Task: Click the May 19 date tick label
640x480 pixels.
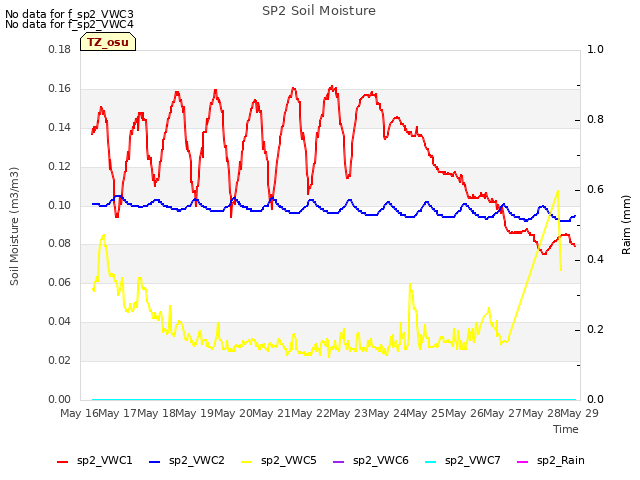Action: coord(194,413)
